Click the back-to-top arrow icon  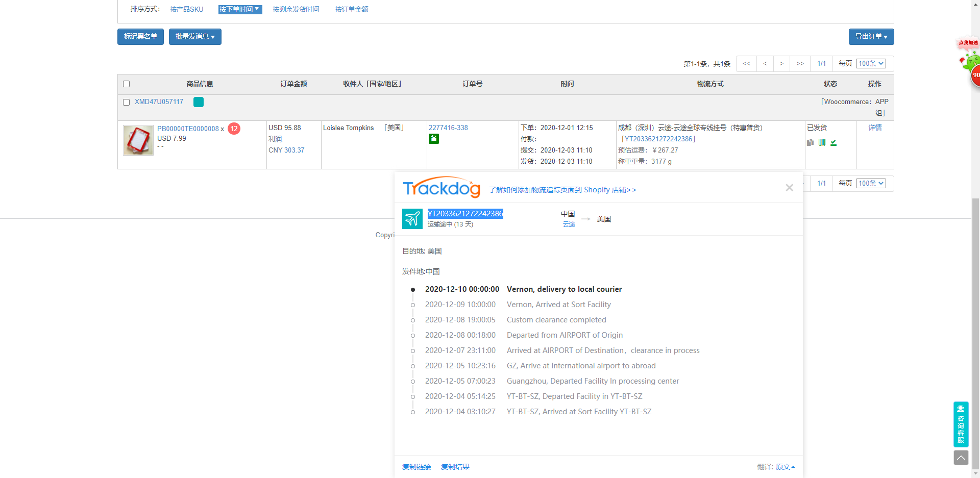(x=961, y=458)
